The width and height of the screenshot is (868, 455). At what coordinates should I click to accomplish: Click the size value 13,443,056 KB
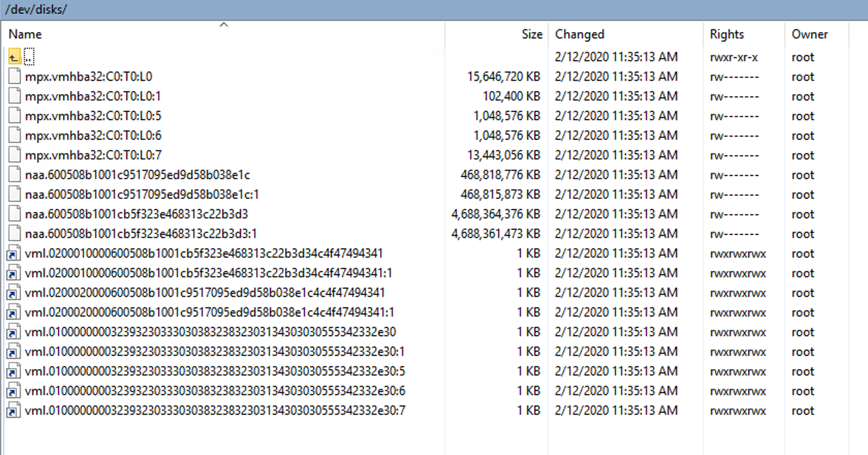pos(504,155)
